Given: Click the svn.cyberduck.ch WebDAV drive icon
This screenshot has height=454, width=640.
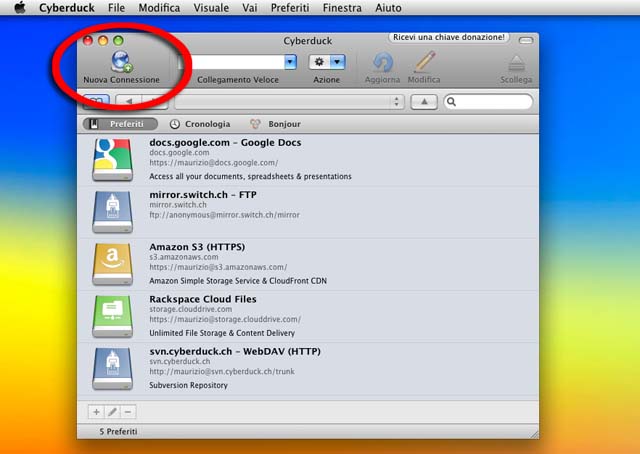Looking at the screenshot, I should pyautogui.click(x=113, y=369).
